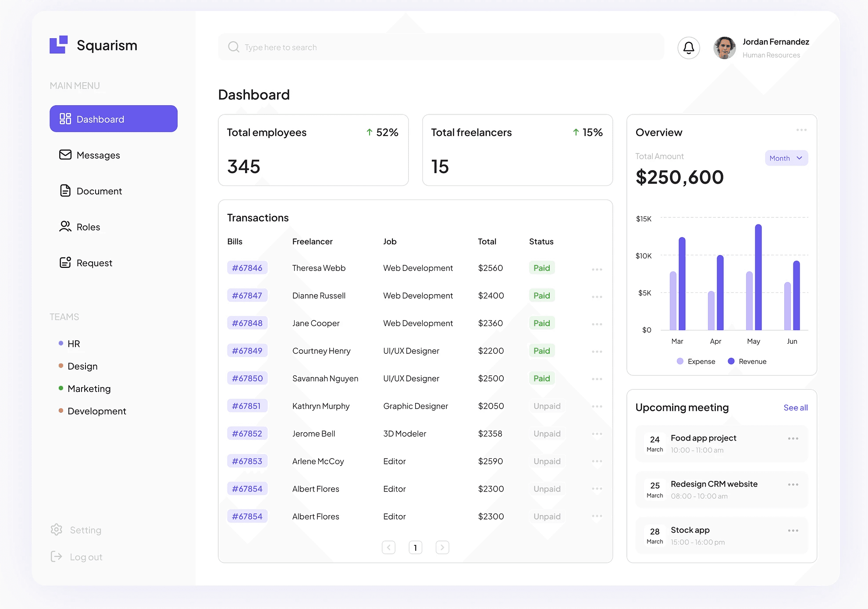Click Total freelancers card
Image resolution: width=868 pixels, height=609 pixels.
pos(517,150)
